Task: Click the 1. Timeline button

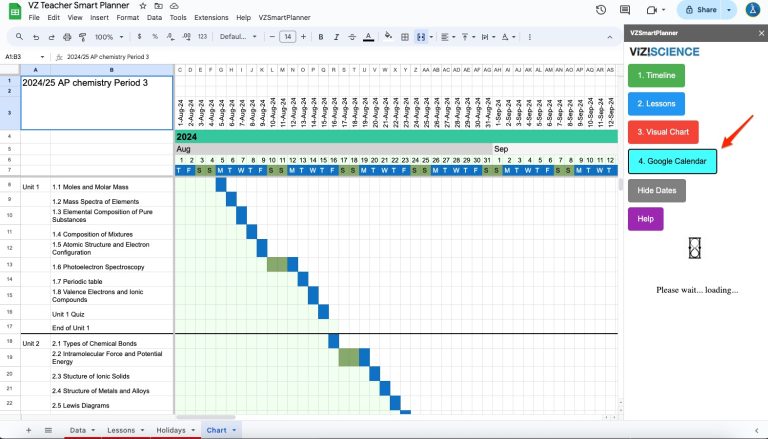Action: 656,75
